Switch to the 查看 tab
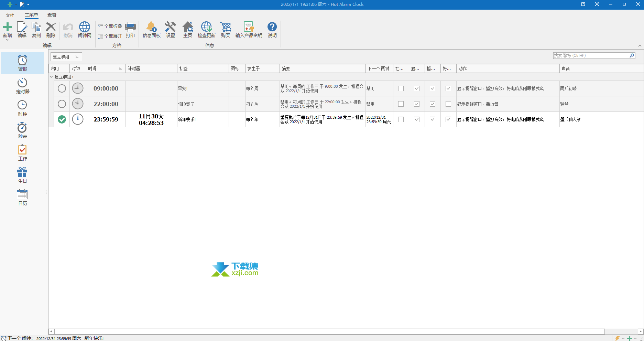 pyautogui.click(x=52, y=15)
